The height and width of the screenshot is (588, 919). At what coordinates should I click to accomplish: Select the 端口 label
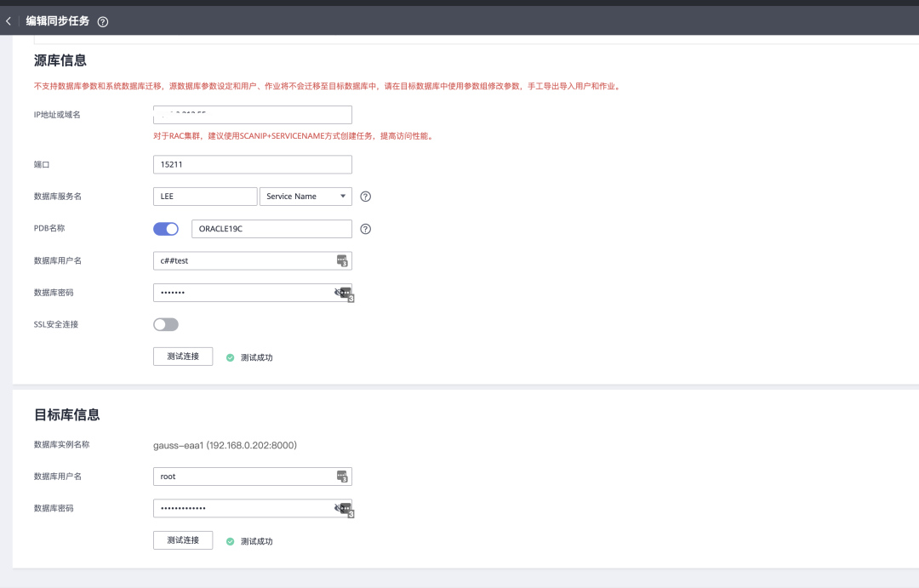tap(42, 165)
